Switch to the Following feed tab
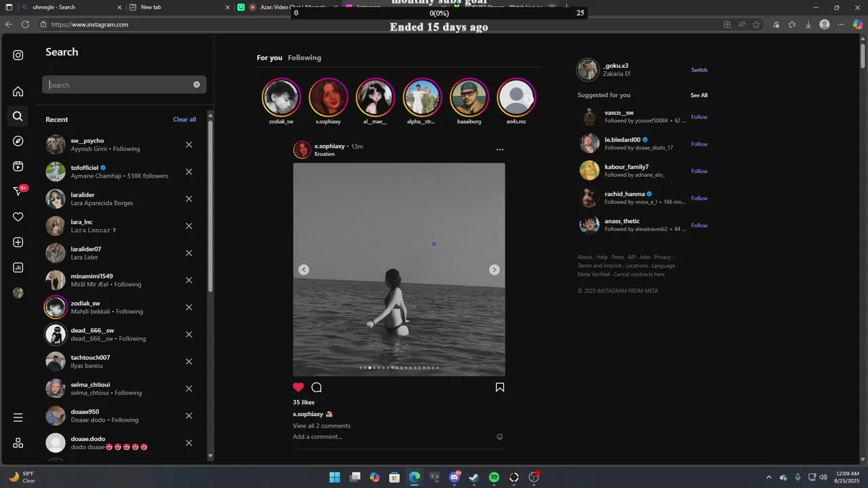The image size is (868, 488). tap(304, 58)
